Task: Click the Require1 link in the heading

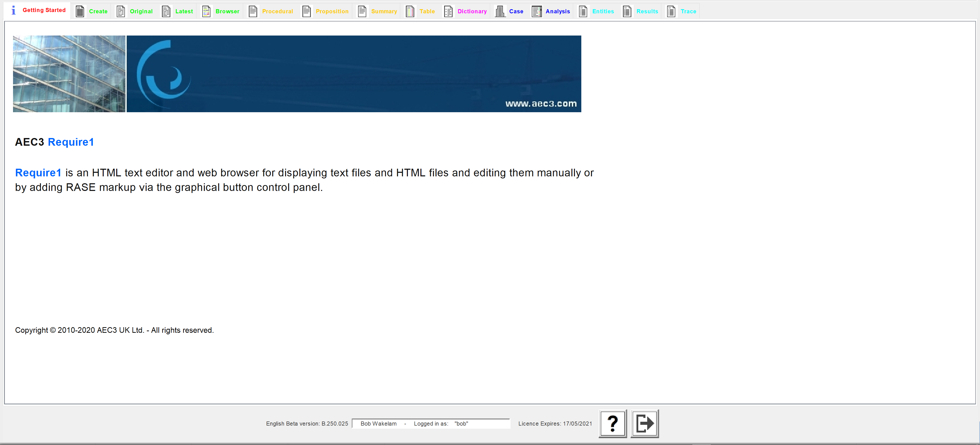Action: tap(71, 142)
